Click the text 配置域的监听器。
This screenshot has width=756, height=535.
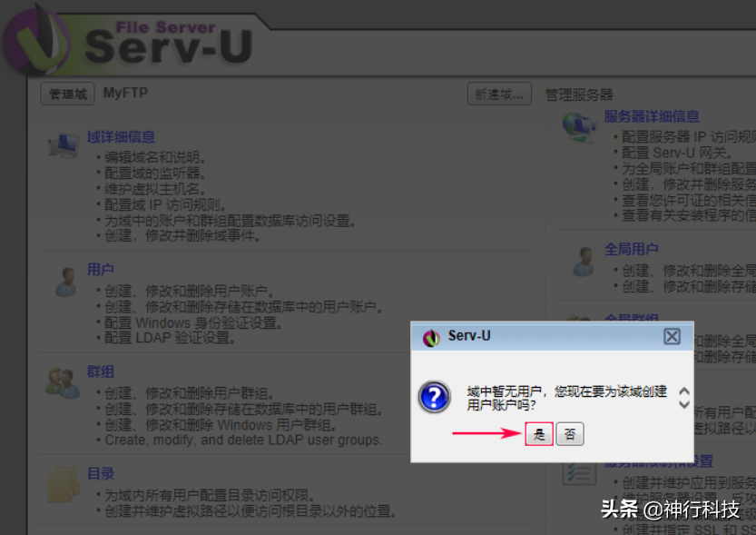[x=155, y=173]
